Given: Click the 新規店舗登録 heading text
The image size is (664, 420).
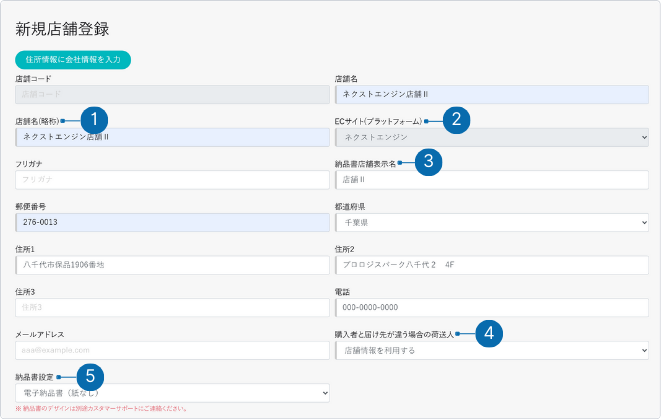Looking at the screenshot, I should pos(62,29).
